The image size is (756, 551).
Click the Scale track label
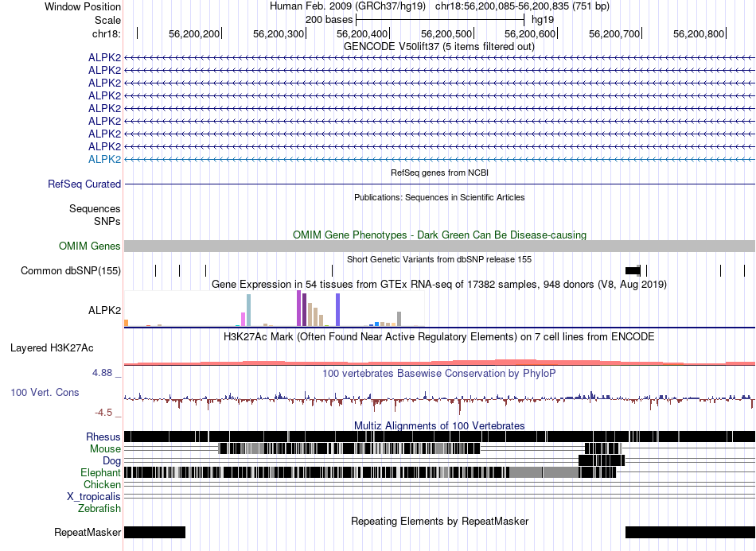pyautogui.click(x=107, y=20)
